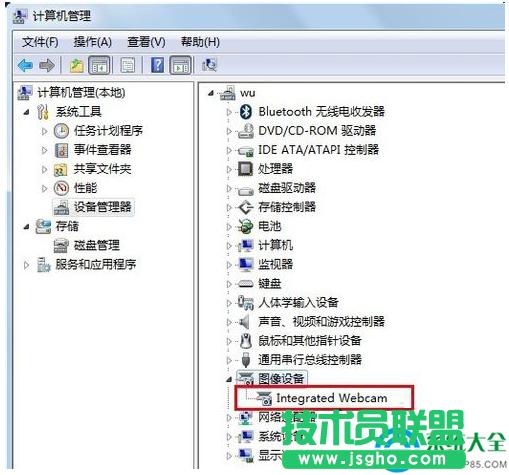Select the 处理器 processor chip icon
The height and width of the screenshot is (475, 509).
click(246, 169)
